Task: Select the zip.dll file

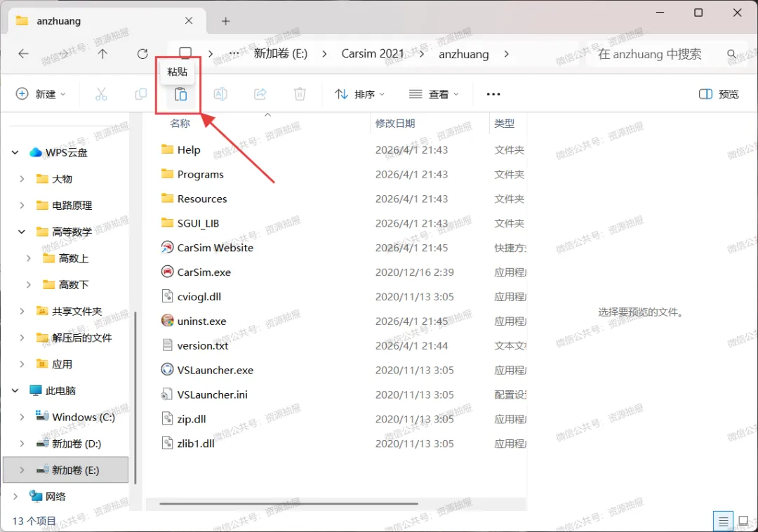Action: point(343,419)
